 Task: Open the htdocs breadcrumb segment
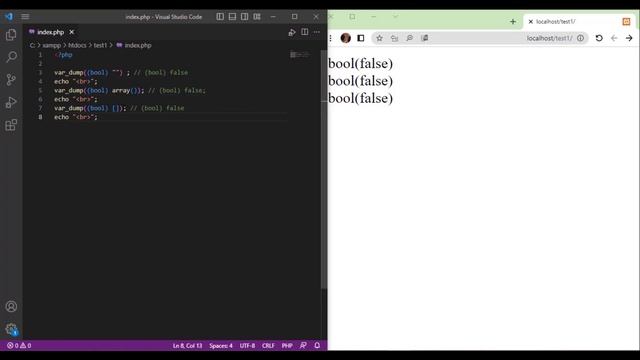[x=77, y=45]
